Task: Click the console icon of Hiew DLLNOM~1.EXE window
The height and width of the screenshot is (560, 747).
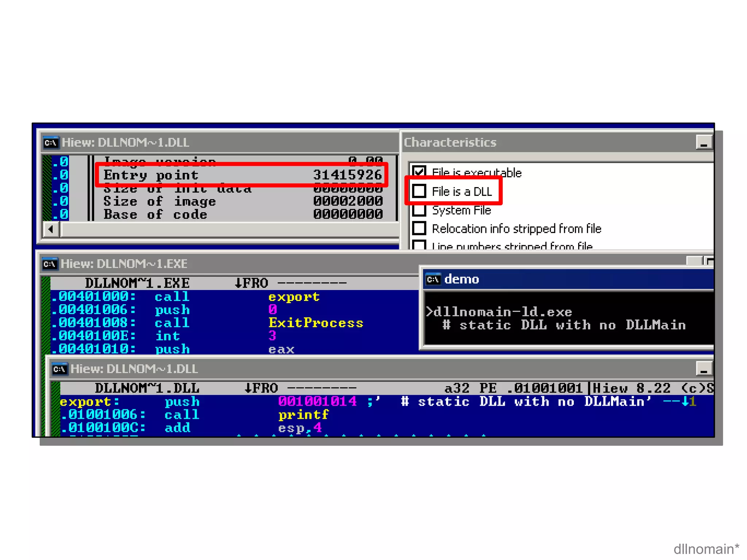Action: 49,264
